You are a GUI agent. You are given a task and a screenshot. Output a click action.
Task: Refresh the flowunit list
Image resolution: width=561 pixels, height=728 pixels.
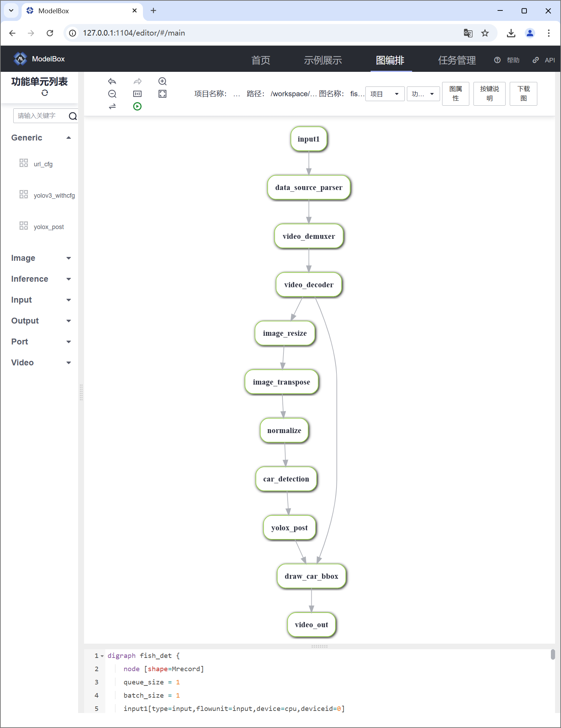tap(45, 93)
